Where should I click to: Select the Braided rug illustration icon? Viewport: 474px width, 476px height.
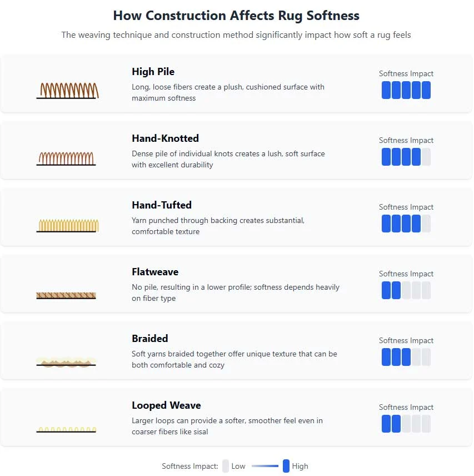66,362
